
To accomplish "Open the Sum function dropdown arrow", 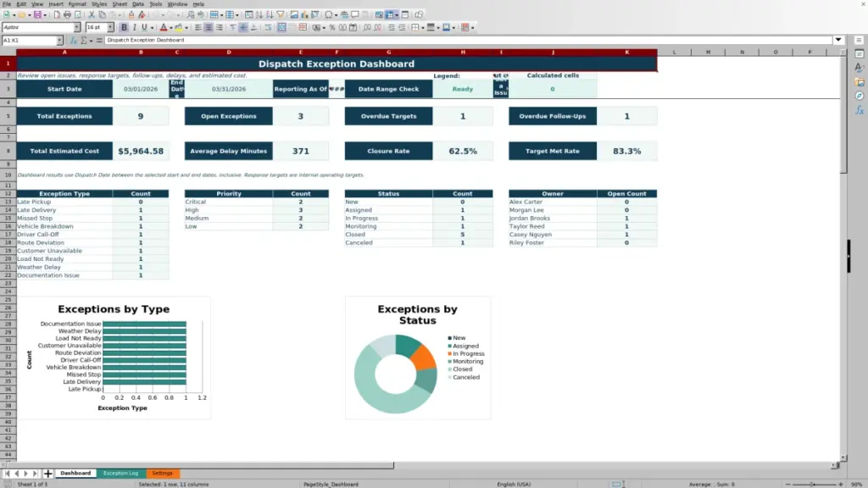I will pos(92,41).
